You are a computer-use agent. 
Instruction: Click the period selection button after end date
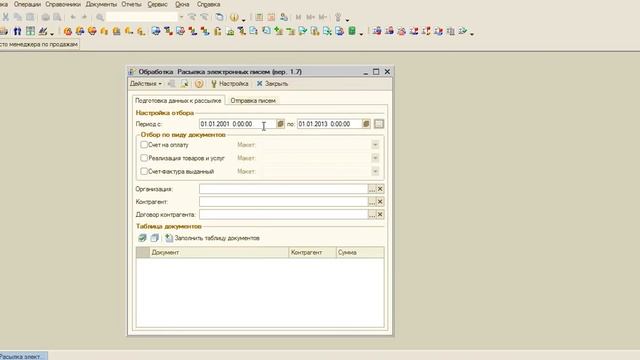(379, 124)
